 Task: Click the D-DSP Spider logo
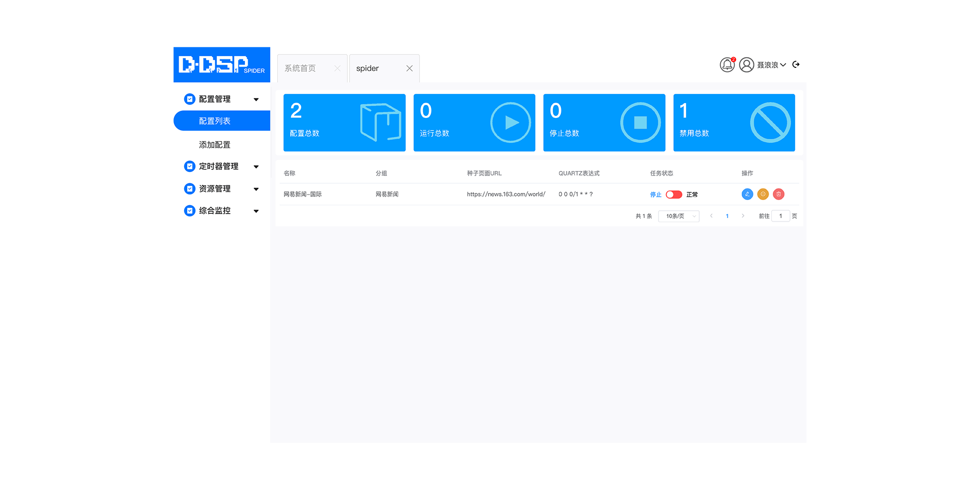pos(222,65)
